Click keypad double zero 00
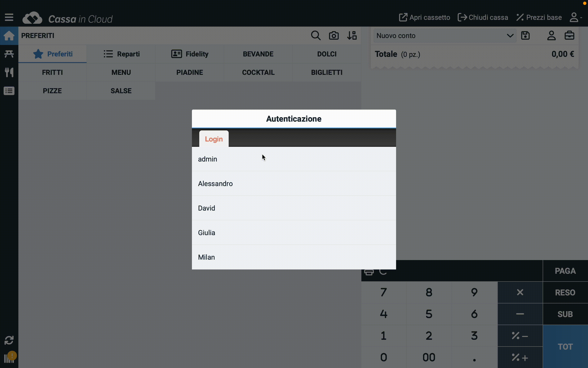Image resolution: width=588 pixels, height=368 pixels. 429,357
